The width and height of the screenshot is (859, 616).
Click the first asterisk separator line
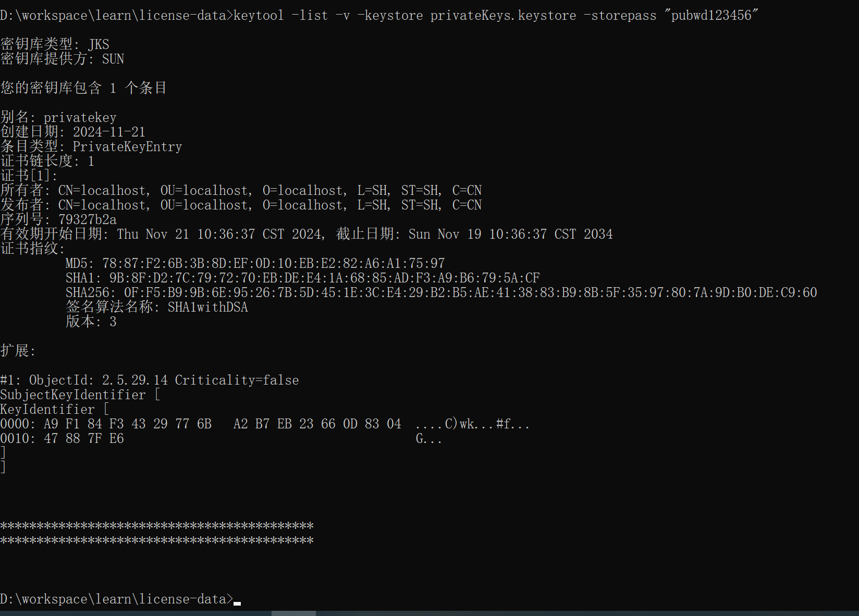pos(157,525)
